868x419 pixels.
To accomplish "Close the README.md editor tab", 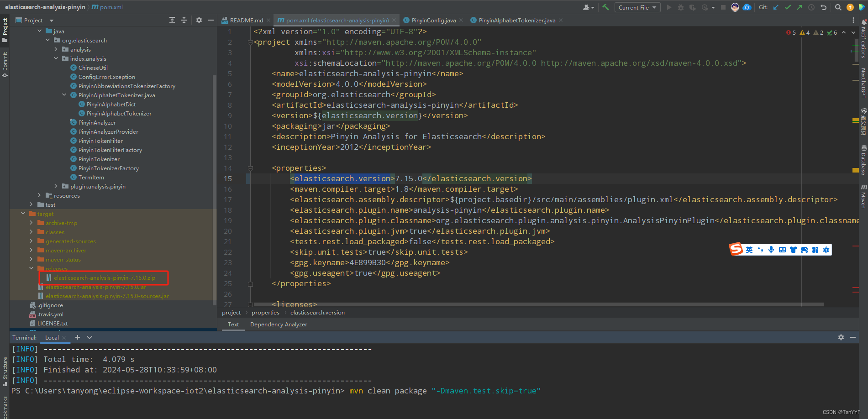I will 268,21.
